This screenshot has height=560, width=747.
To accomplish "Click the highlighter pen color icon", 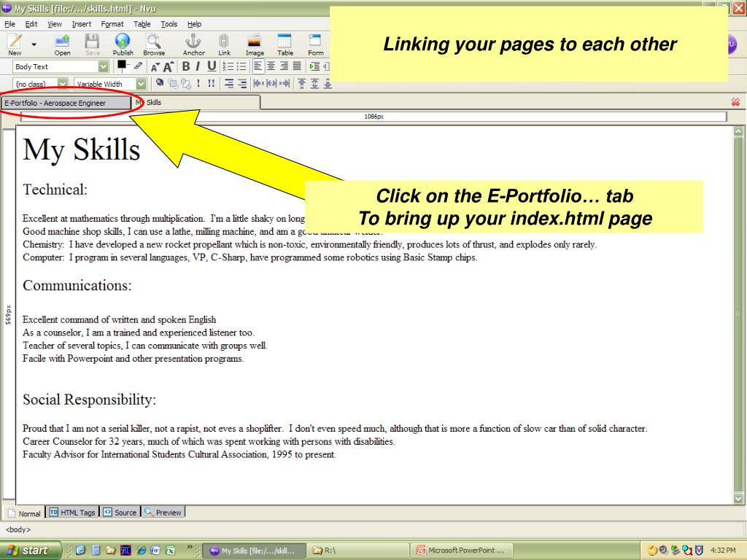I will pos(138,66).
